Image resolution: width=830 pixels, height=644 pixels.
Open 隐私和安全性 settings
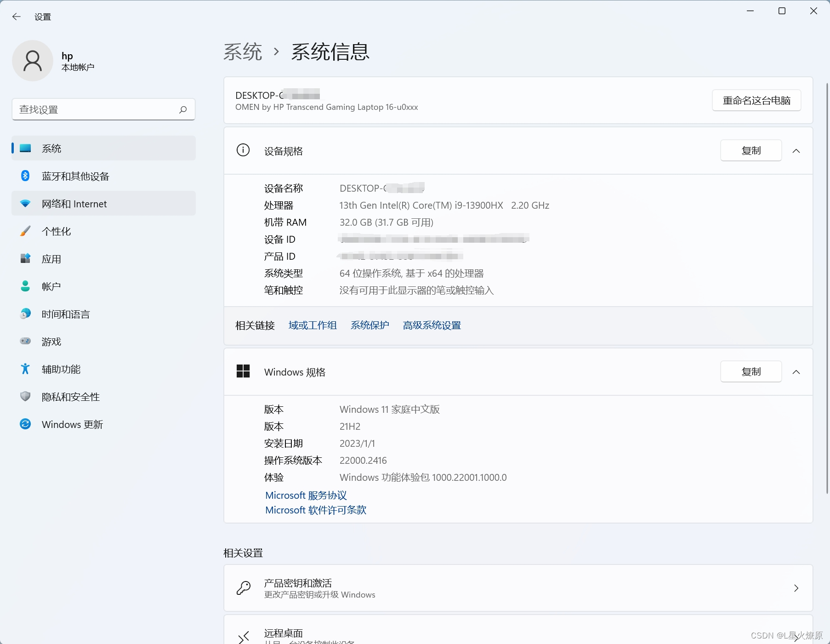[104, 397]
